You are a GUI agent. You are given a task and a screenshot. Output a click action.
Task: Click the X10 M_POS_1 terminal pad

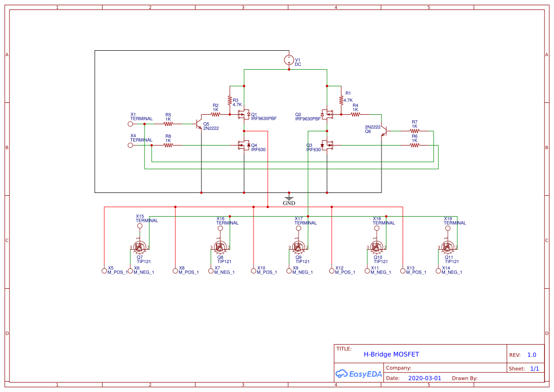click(x=254, y=271)
